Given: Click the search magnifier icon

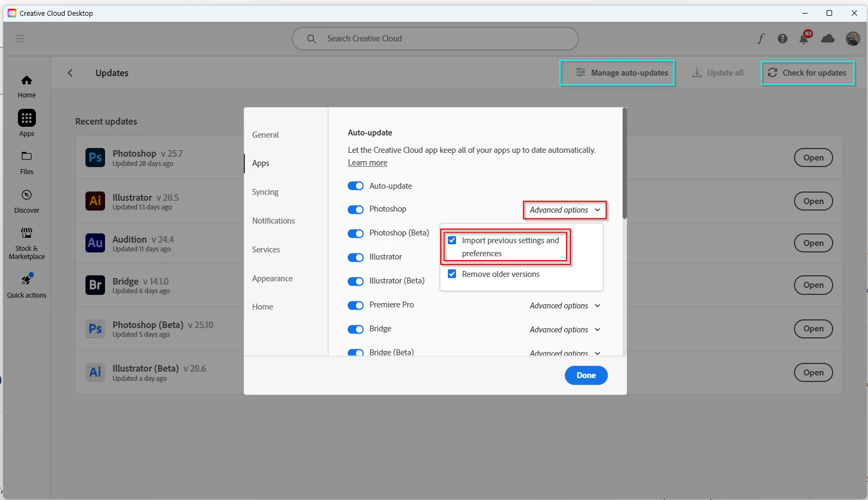Looking at the screenshot, I should [x=311, y=39].
